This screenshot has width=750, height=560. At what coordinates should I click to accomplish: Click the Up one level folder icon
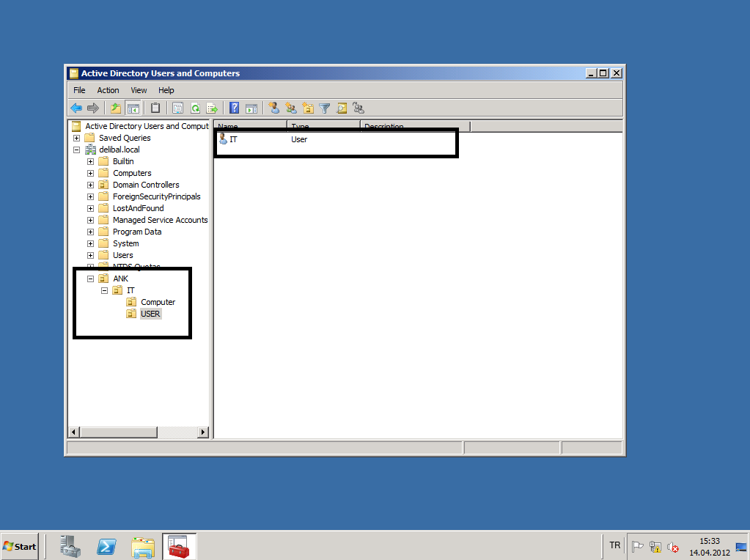pos(116,108)
